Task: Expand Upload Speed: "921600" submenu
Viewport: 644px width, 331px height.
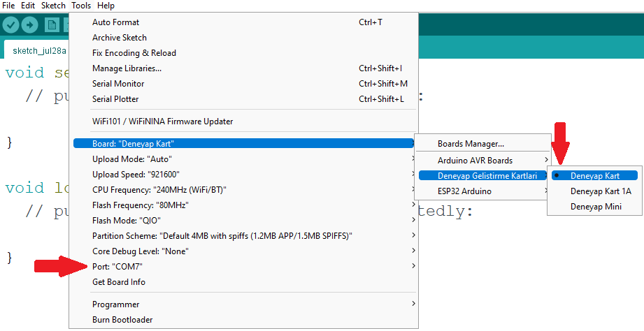Action: (x=244, y=175)
